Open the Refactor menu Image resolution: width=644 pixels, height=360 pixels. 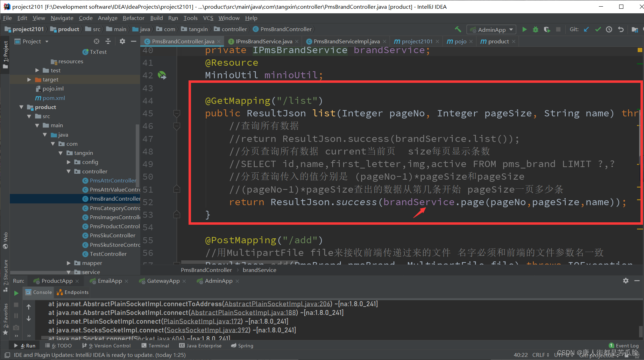click(x=133, y=18)
